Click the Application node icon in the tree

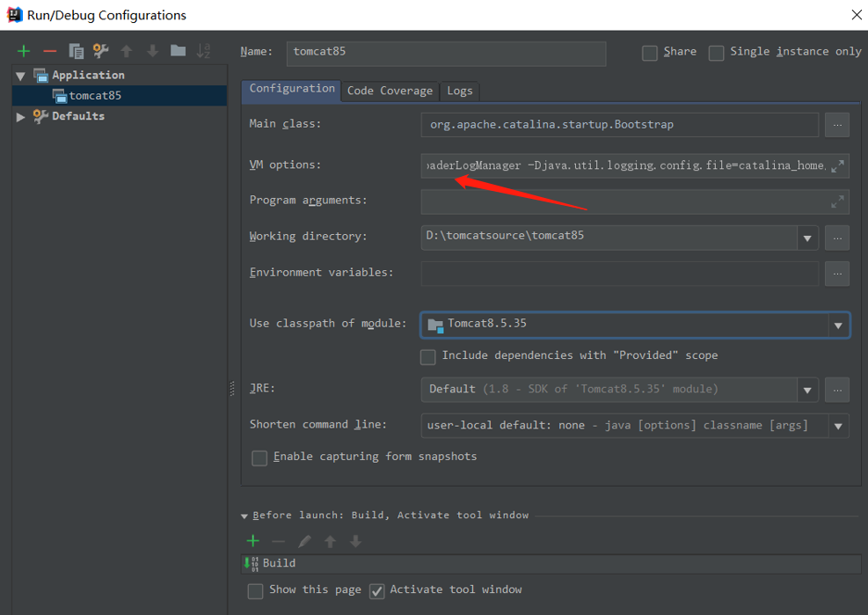click(41, 76)
